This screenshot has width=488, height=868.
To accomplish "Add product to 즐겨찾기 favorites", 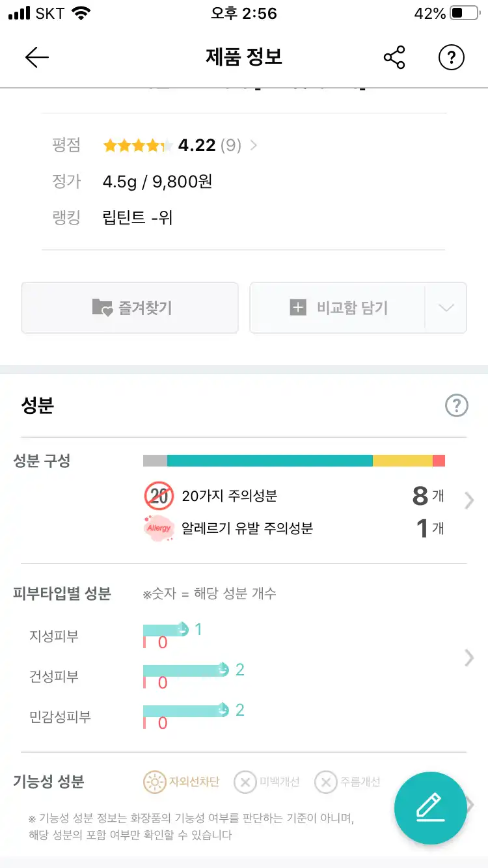I will [130, 308].
